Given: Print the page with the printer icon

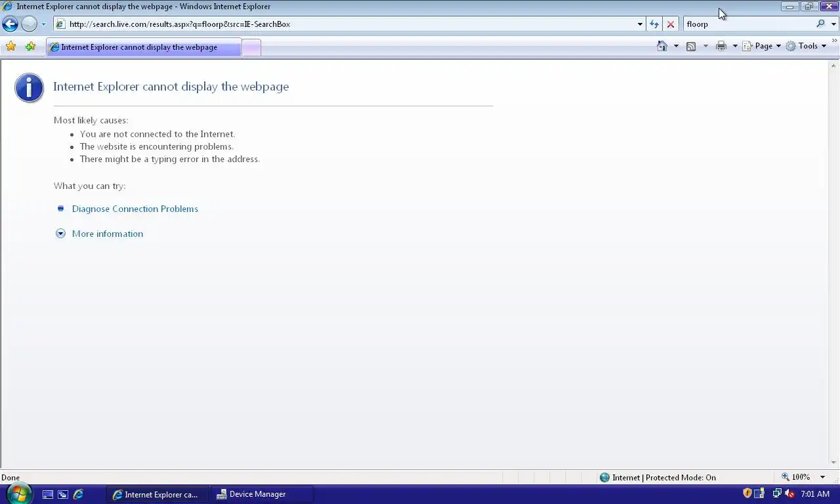Looking at the screenshot, I should (x=721, y=46).
